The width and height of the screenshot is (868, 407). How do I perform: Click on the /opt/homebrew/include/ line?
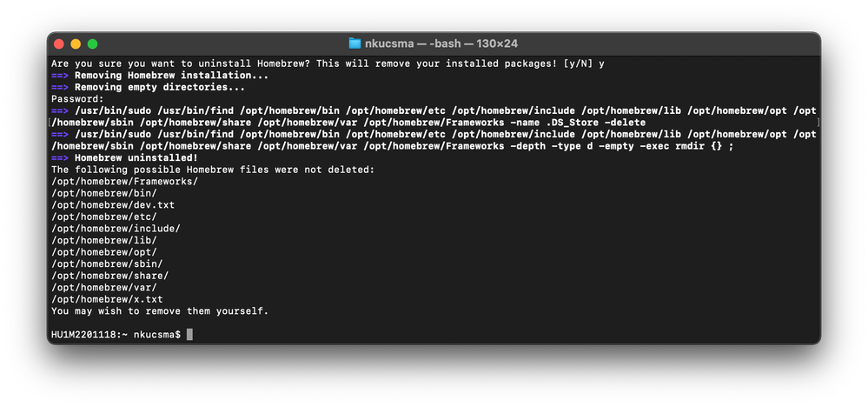(x=116, y=228)
